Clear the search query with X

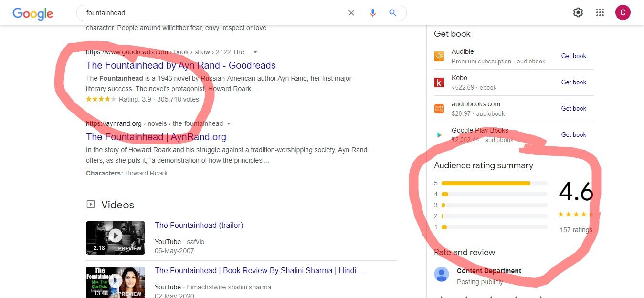(x=351, y=13)
